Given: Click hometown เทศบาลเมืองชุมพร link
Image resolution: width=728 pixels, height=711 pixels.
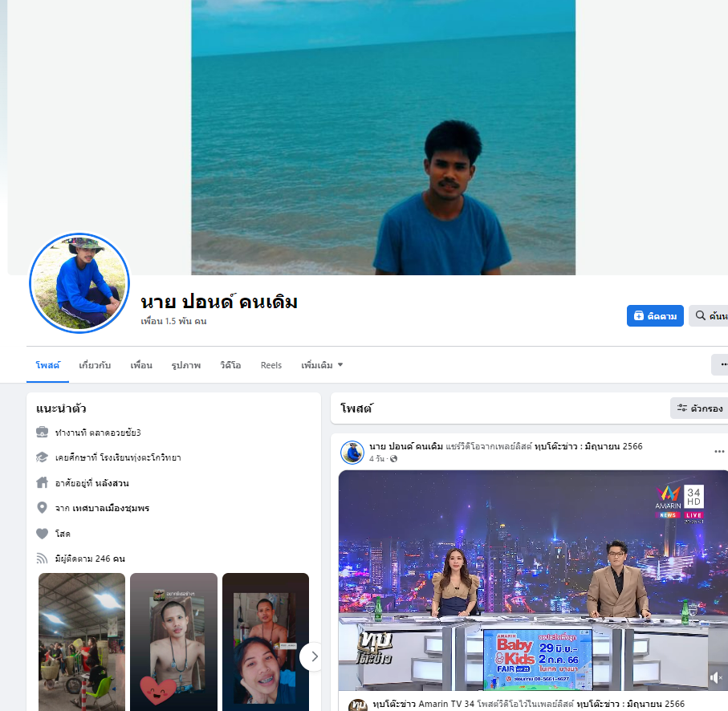Looking at the screenshot, I should [111, 508].
